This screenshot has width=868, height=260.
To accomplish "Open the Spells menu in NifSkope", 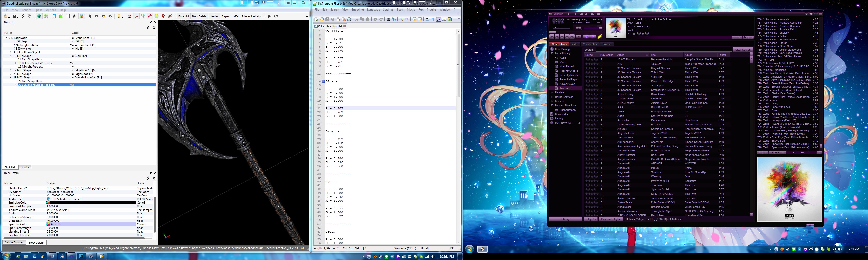I will [38, 10].
